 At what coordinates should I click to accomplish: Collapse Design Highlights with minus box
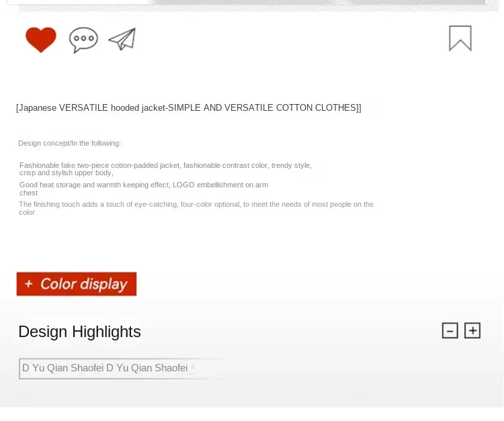(450, 330)
